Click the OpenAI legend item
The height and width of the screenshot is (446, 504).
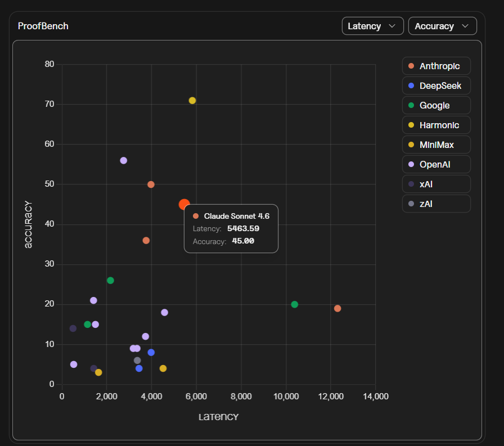436,164
